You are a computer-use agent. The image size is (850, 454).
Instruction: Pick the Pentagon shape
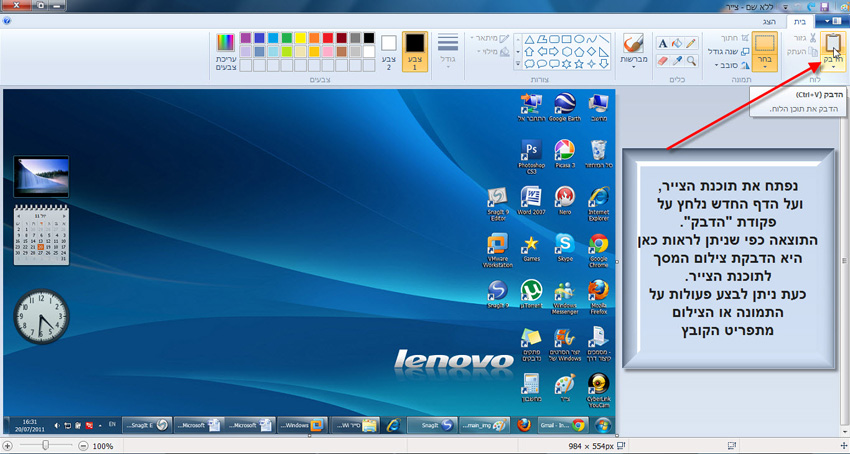tap(579, 52)
